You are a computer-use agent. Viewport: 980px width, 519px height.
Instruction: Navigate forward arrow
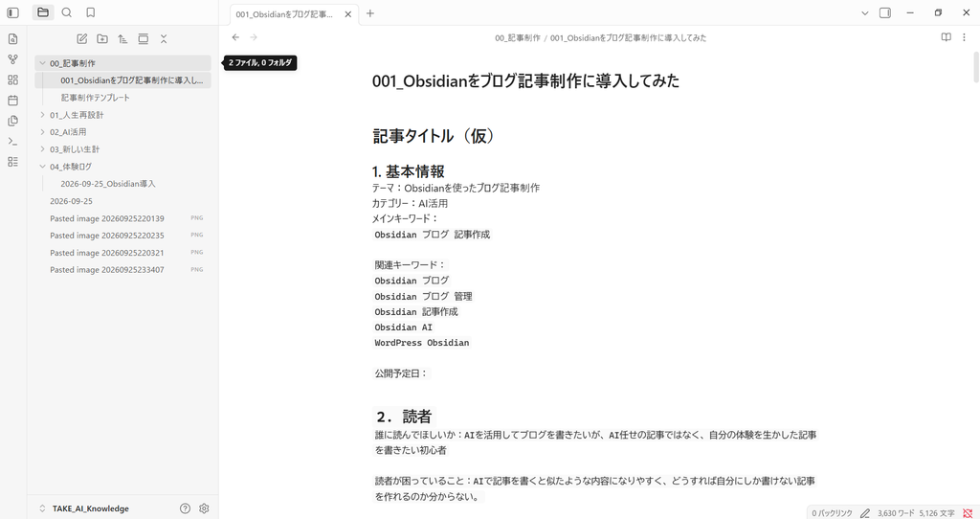254,37
